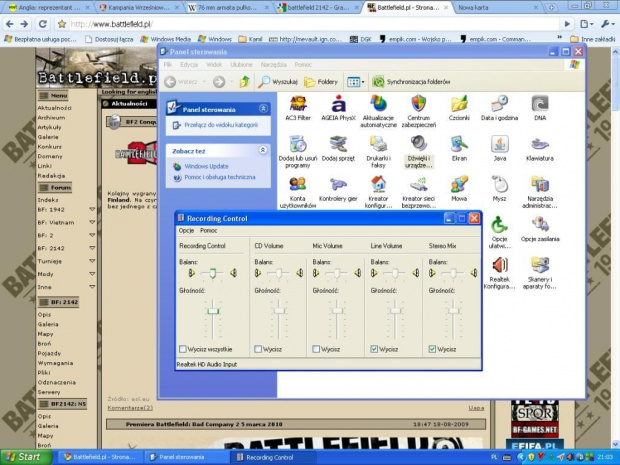Check Wycisz under Mic Volume
The image size is (620, 465).
[x=316, y=349]
